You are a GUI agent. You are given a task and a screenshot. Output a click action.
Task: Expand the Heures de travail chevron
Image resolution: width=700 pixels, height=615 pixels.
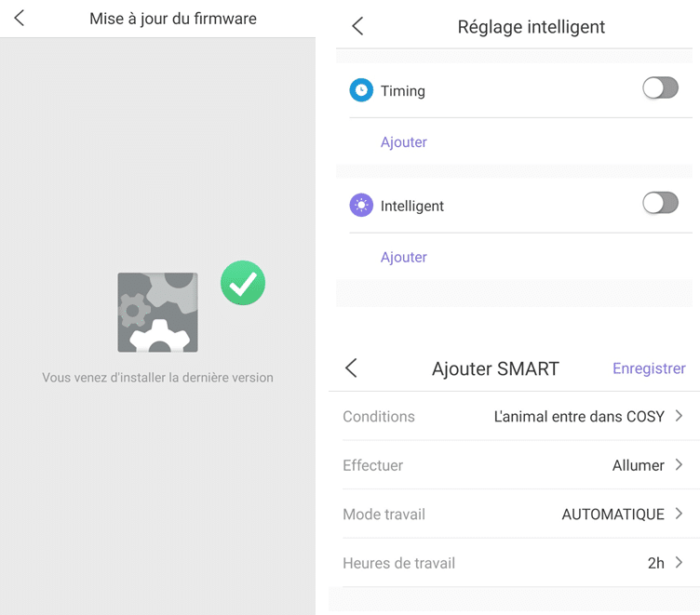click(679, 562)
